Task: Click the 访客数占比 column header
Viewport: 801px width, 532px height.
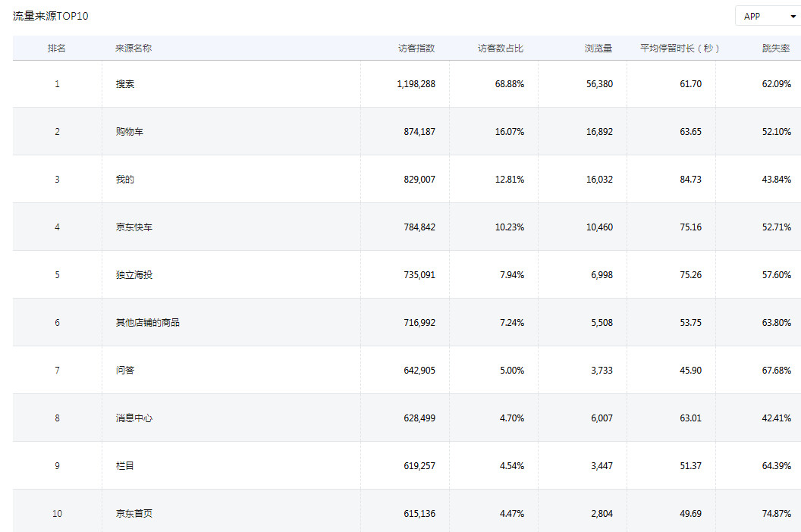Action: (x=501, y=48)
